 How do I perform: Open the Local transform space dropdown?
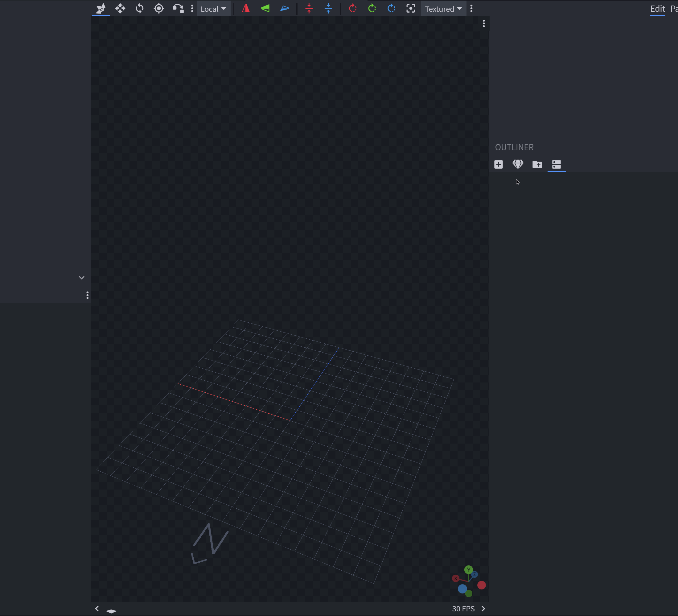(214, 8)
